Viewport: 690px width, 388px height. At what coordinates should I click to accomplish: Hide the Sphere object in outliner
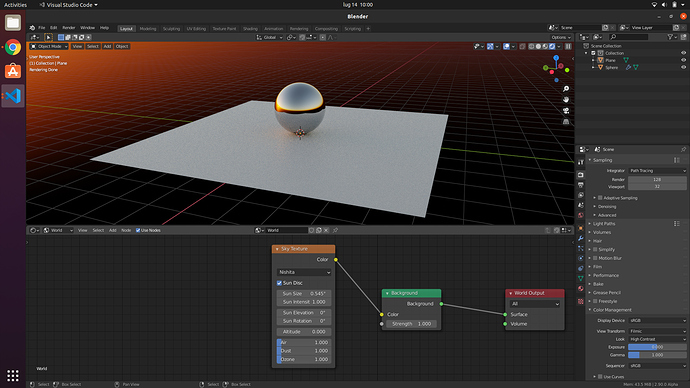click(683, 67)
